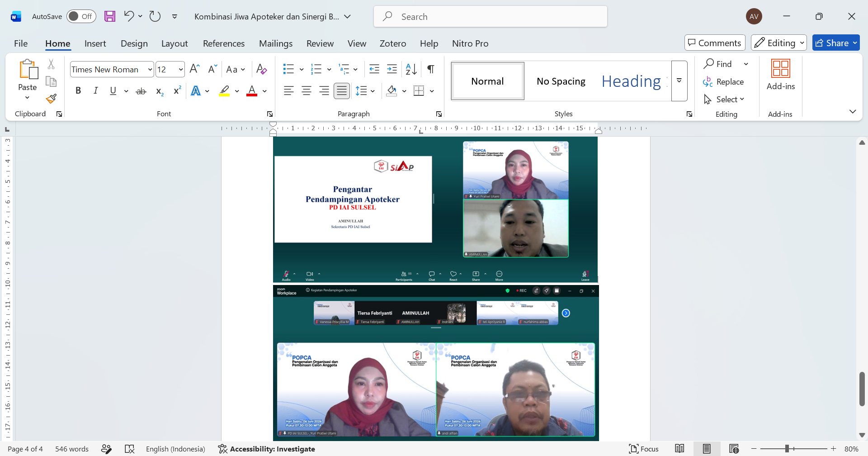Screen dimensions: 868x456
Task: Click the zoom out minus icon
Action: tap(754, 449)
